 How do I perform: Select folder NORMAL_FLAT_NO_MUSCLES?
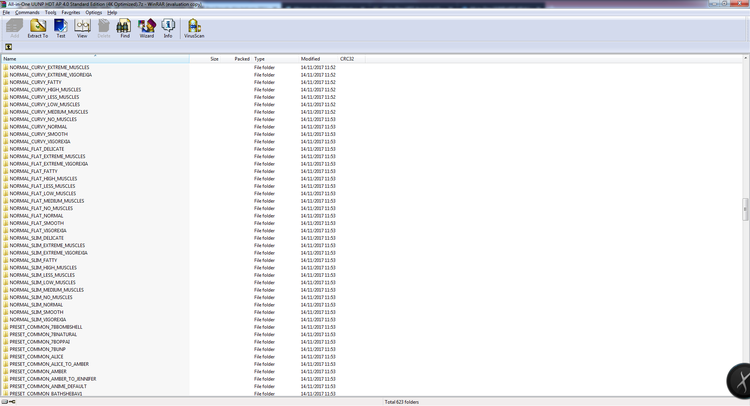click(x=41, y=208)
